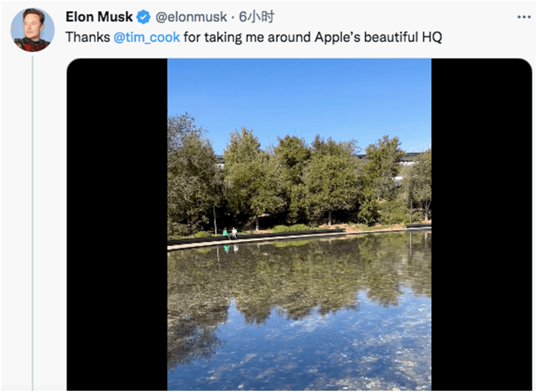
Task: Open the three-dot more options menu
Action: [523, 17]
